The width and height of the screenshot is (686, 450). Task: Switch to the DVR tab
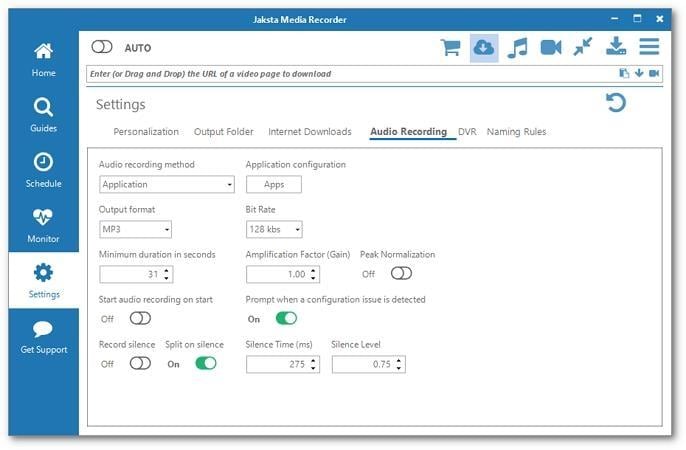coord(467,132)
